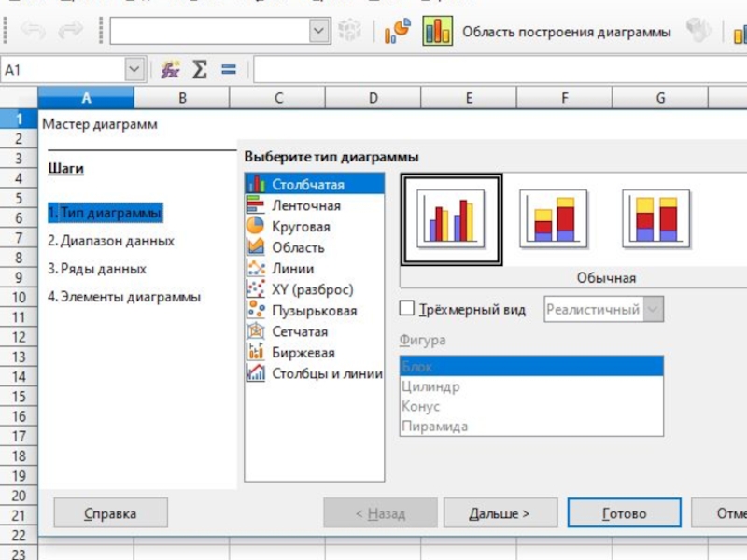Click the Function Wizard fx icon

coord(170,70)
